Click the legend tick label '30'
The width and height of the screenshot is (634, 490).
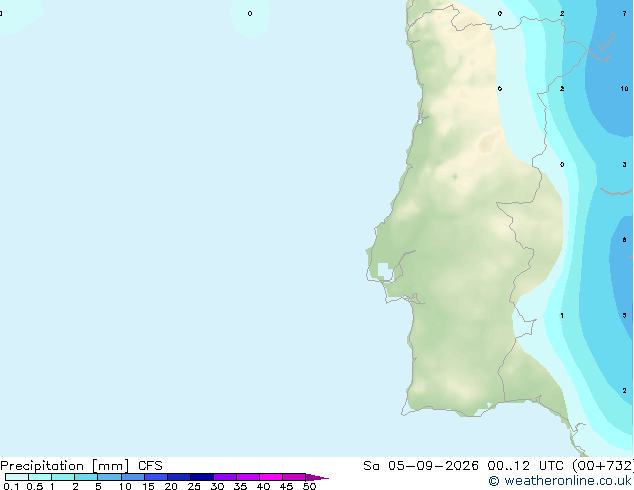(x=217, y=486)
